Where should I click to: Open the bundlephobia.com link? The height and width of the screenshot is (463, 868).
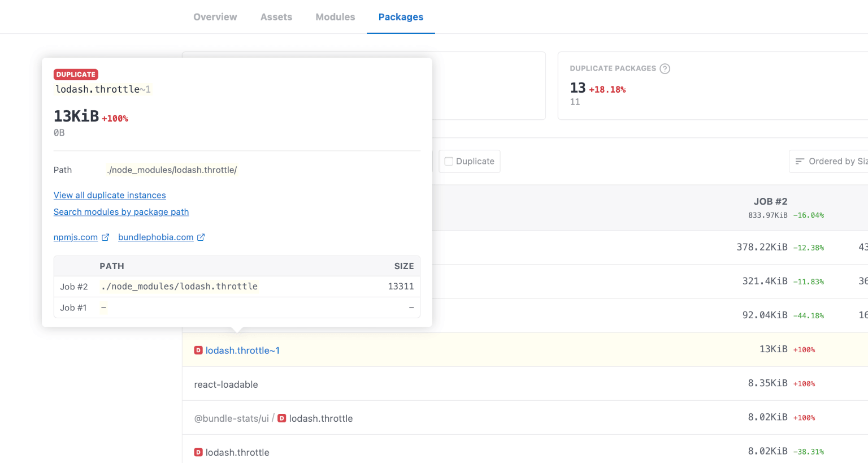156,237
